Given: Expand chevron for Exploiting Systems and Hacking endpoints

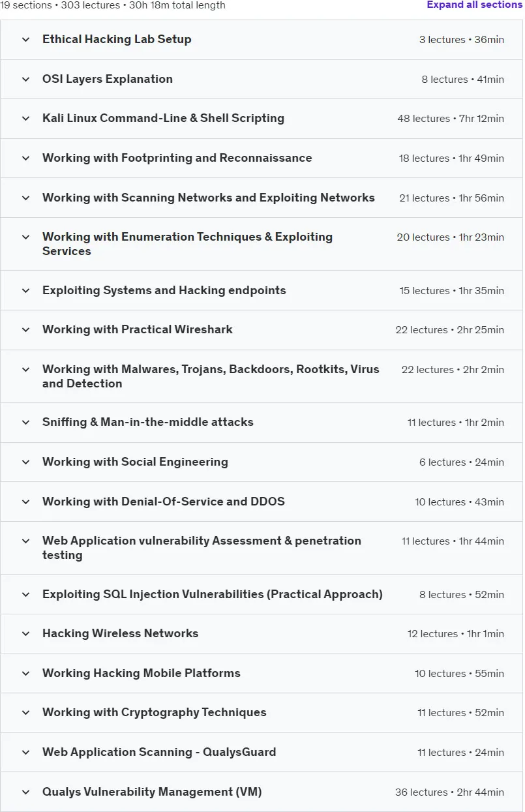Looking at the screenshot, I should 26,291.
